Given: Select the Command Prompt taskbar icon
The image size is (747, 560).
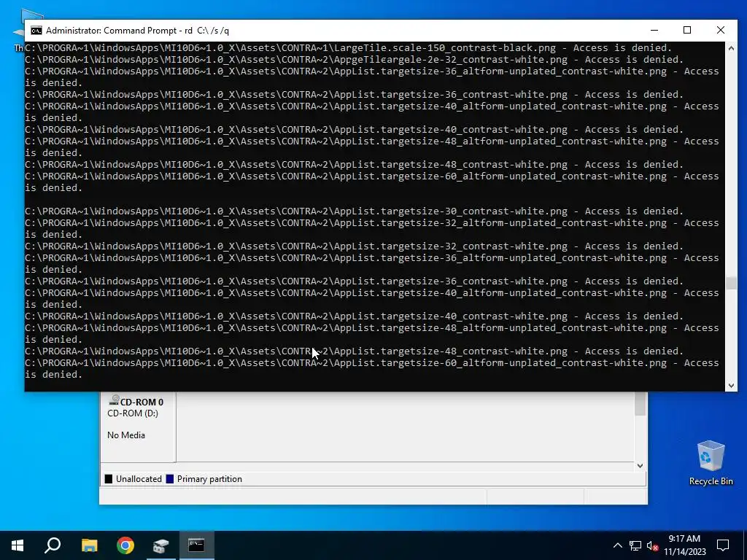Looking at the screenshot, I should click(196, 545).
